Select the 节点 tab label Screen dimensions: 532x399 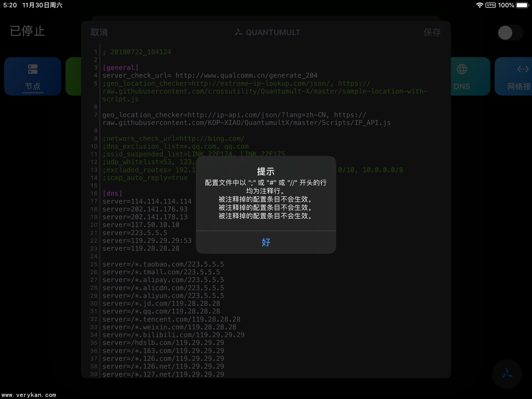tap(33, 86)
